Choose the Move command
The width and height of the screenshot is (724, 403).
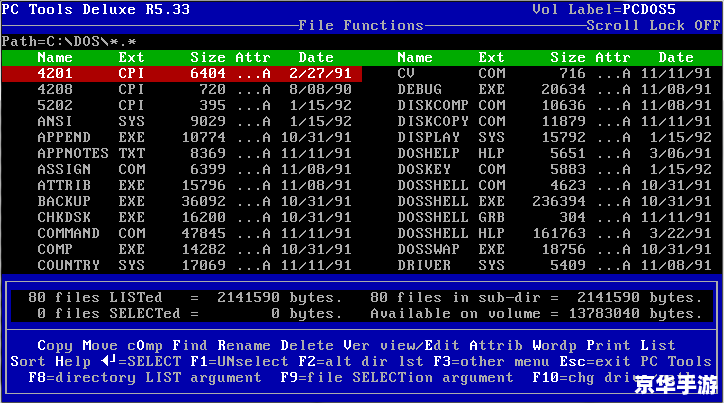pyautogui.click(x=100, y=346)
